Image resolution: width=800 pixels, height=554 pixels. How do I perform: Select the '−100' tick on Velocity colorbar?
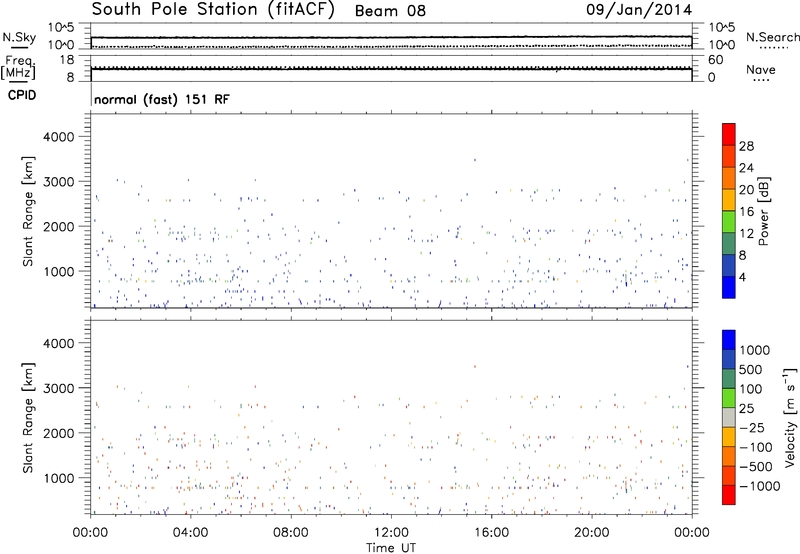[x=755, y=447]
